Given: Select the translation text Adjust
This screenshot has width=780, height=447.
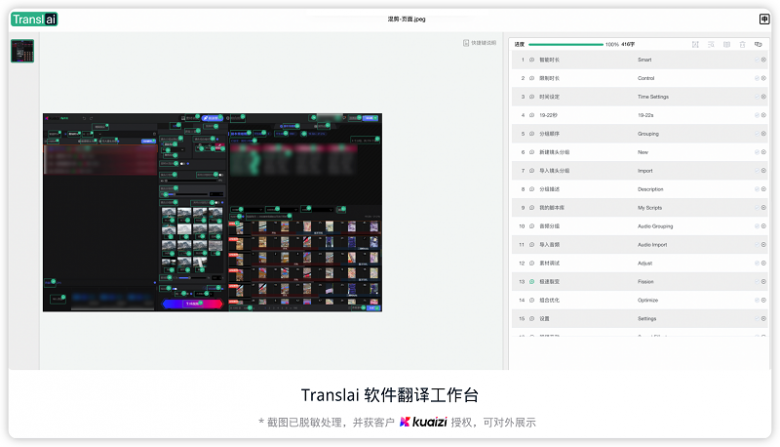Looking at the screenshot, I should pos(645,263).
